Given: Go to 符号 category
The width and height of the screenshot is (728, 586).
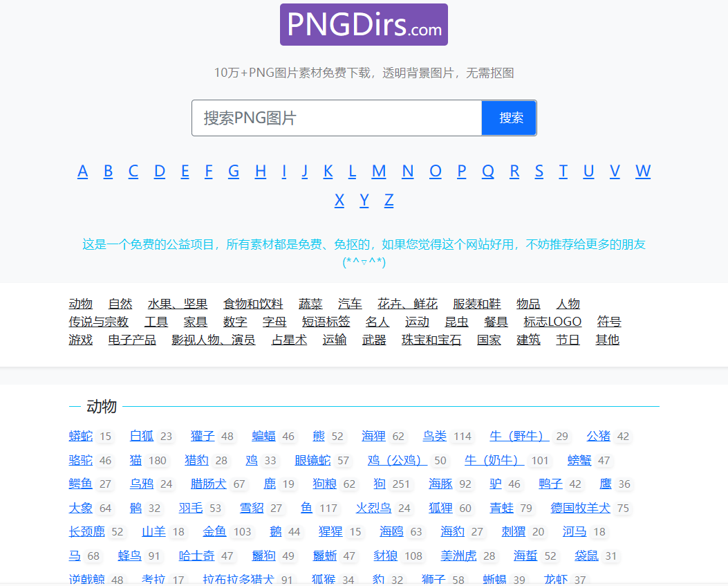Looking at the screenshot, I should click(x=609, y=322).
